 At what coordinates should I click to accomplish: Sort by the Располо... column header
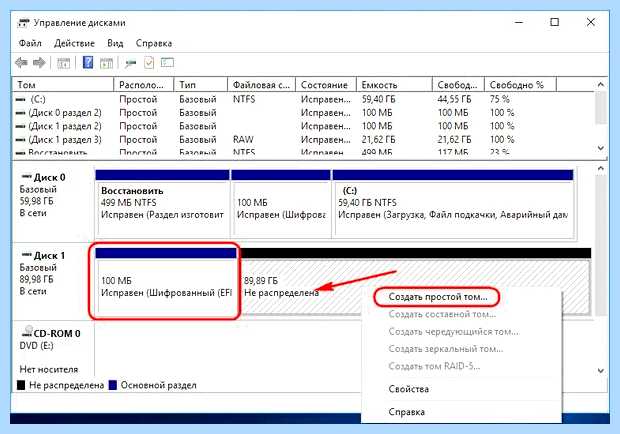pyautogui.click(x=144, y=85)
